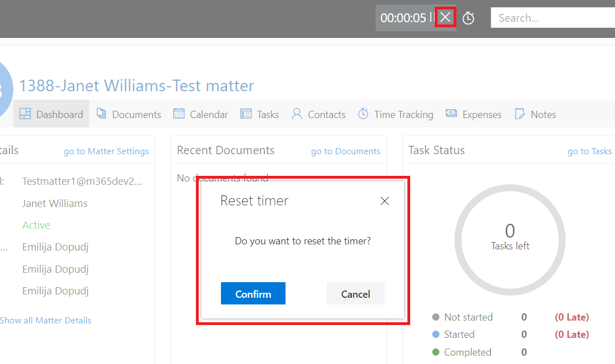Click the Completed status row label
This screenshot has width=615, height=364.
pos(468,352)
